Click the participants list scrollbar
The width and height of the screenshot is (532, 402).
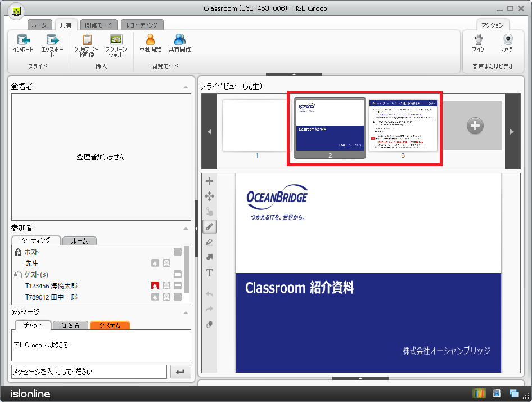[186, 269]
